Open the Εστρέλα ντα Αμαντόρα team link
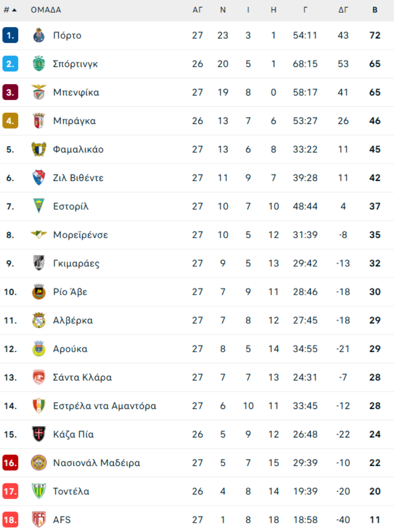The image size is (394, 532). click(x=104, y=406)
